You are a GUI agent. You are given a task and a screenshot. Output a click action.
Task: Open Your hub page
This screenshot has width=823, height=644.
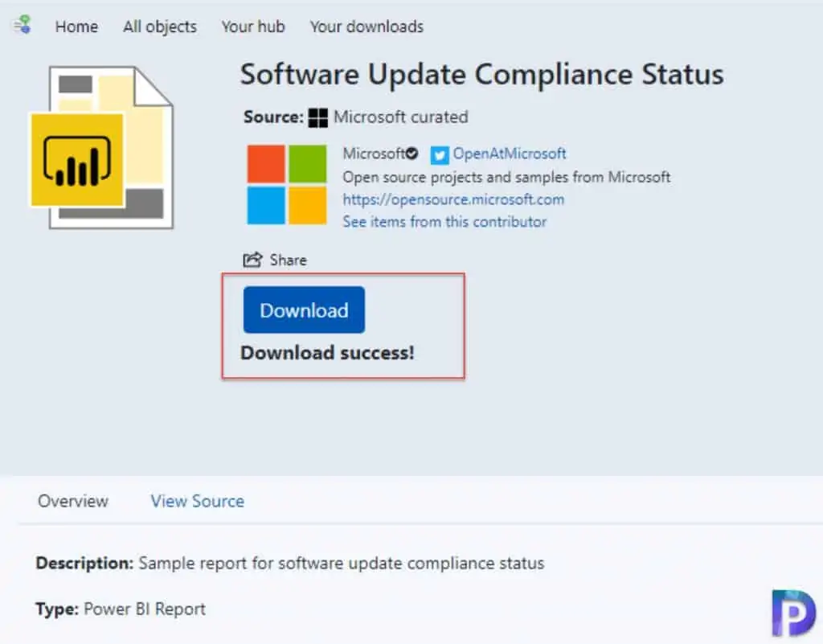[253, 27]
